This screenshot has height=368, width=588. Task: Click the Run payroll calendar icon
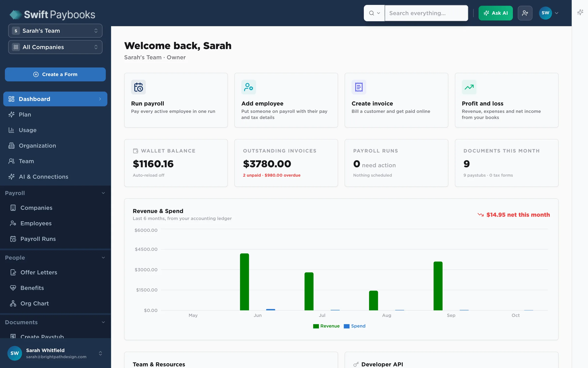(138, 87)
